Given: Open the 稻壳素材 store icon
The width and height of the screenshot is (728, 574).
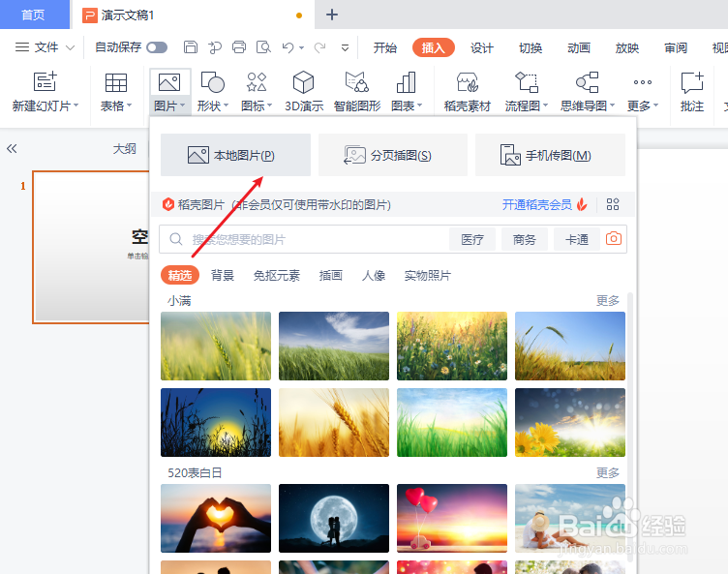Looking at the screenshot, I should [467, 82].
